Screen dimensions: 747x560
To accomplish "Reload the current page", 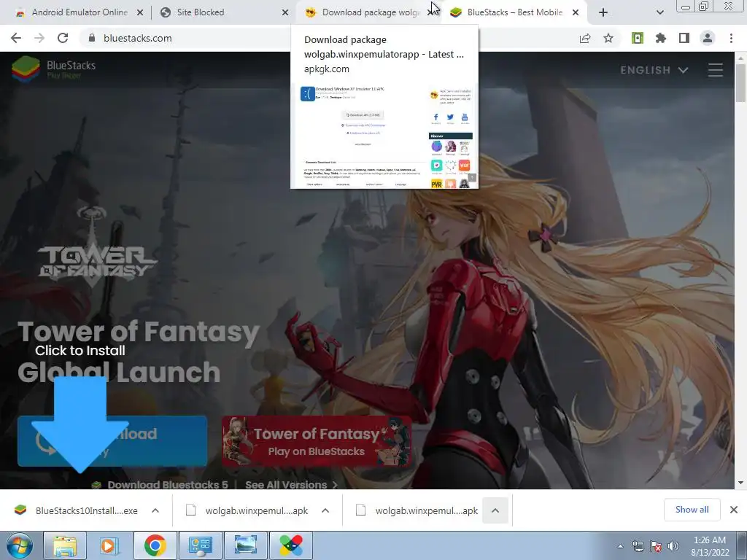I will (63, 38).
